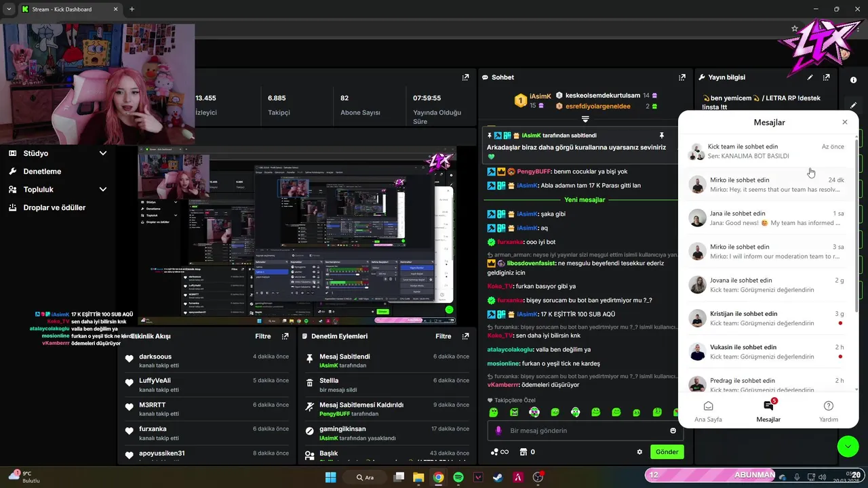Click username libosdovenfasist in chat
This screenshot has height=488, width=868.
pyautogui.click(x=532, y=263)
